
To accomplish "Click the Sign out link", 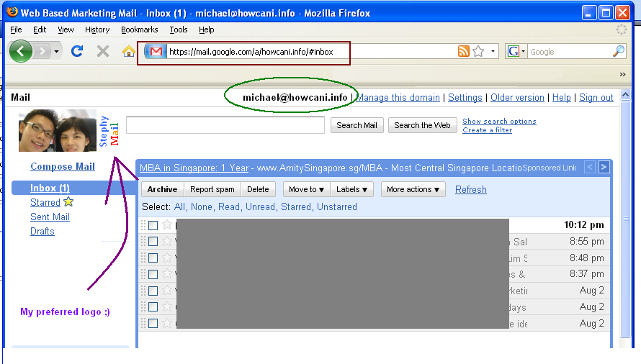I will click(596, 97).
